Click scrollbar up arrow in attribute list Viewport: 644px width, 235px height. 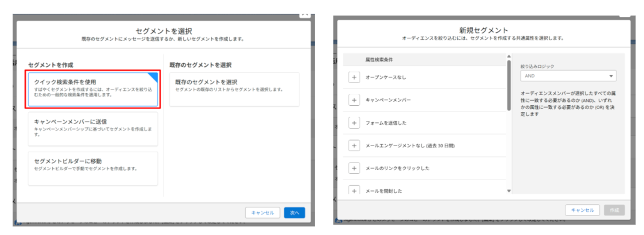509,56
